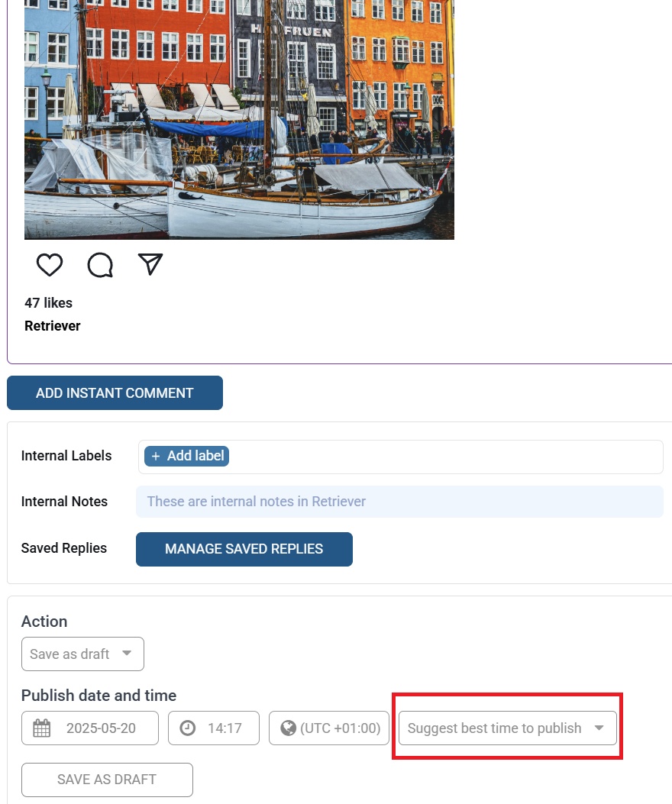This screenshot has height=804, width=672.
Task: Click the publish date field 2025-05-20
Action: (90, 728)
